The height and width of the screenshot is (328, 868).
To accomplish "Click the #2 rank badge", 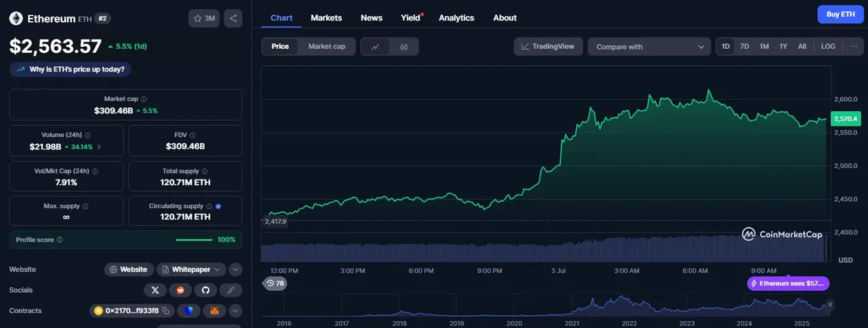I will click(102, 18).
